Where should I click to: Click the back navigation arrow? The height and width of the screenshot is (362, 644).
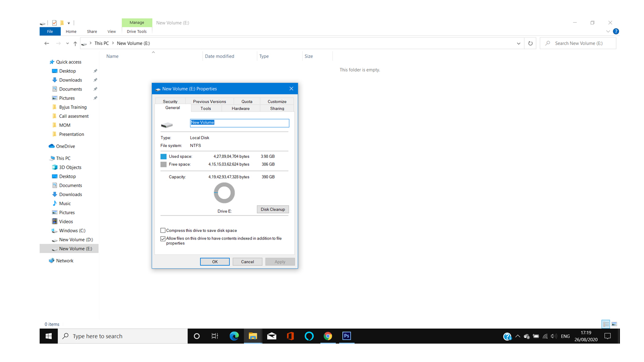[47, 43]
